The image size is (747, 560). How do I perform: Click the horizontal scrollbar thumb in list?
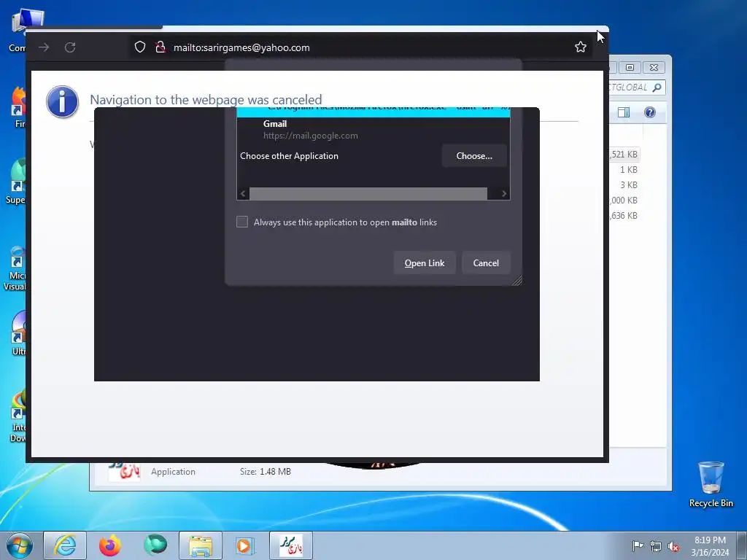[x=368, y=193]
